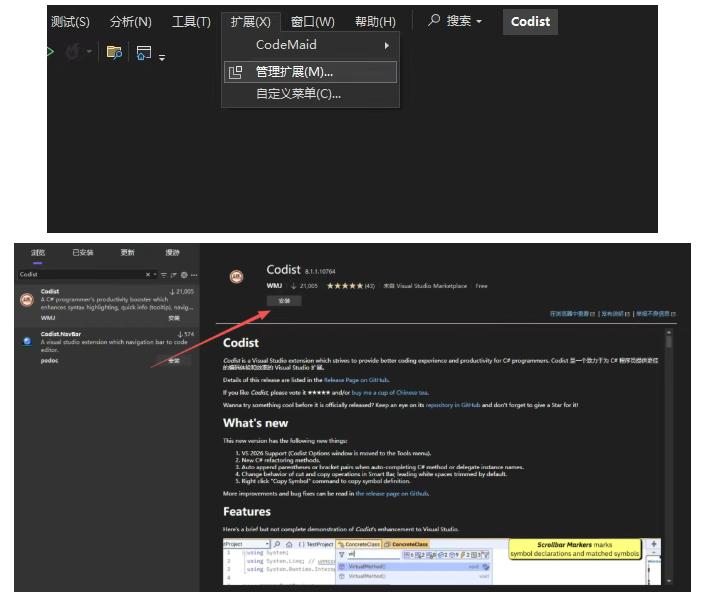Choose 管理扩展(M)... menu entry
This screenshot has width=725, height=607.
(x=310, y=72)
